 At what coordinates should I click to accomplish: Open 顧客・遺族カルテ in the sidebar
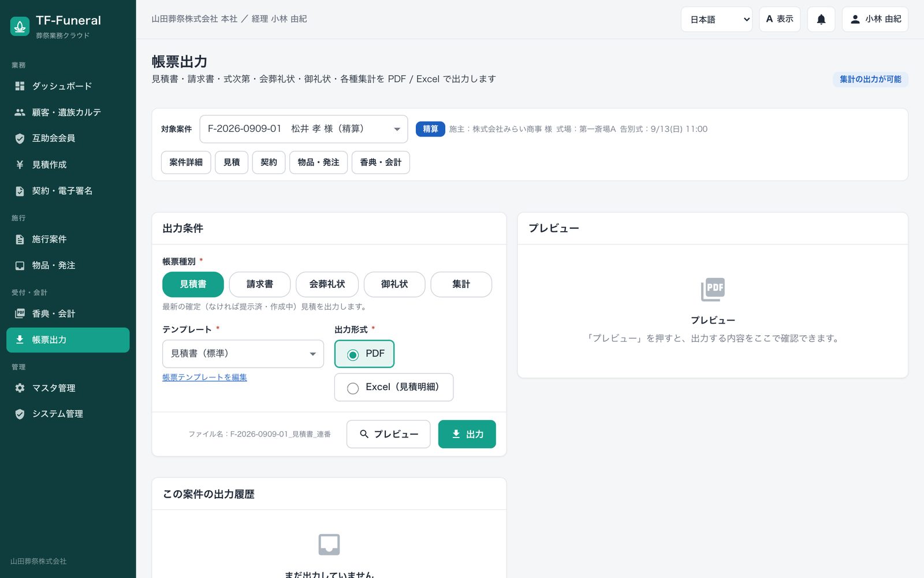68,112
